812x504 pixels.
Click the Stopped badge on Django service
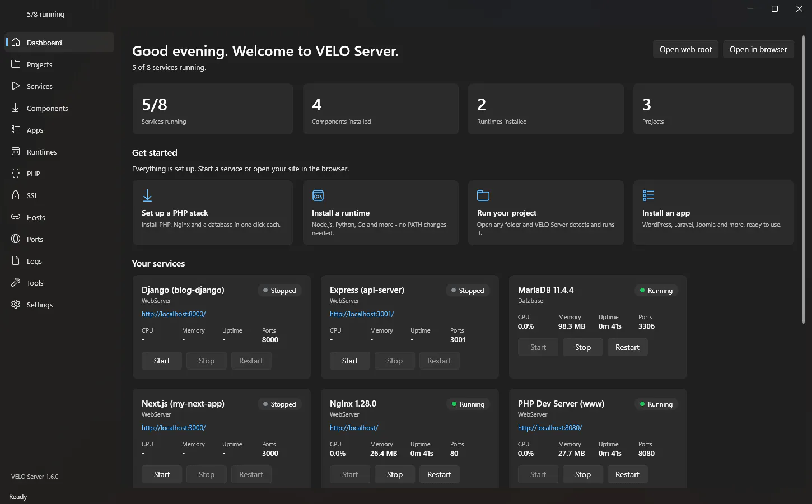(x=279, y=291)
